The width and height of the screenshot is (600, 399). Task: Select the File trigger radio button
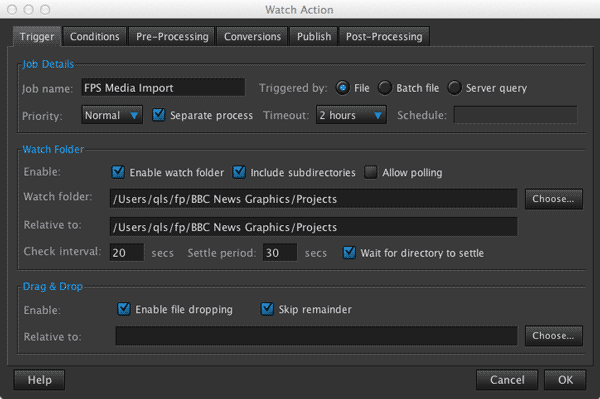pyautogui.click(x=342, y=88)
